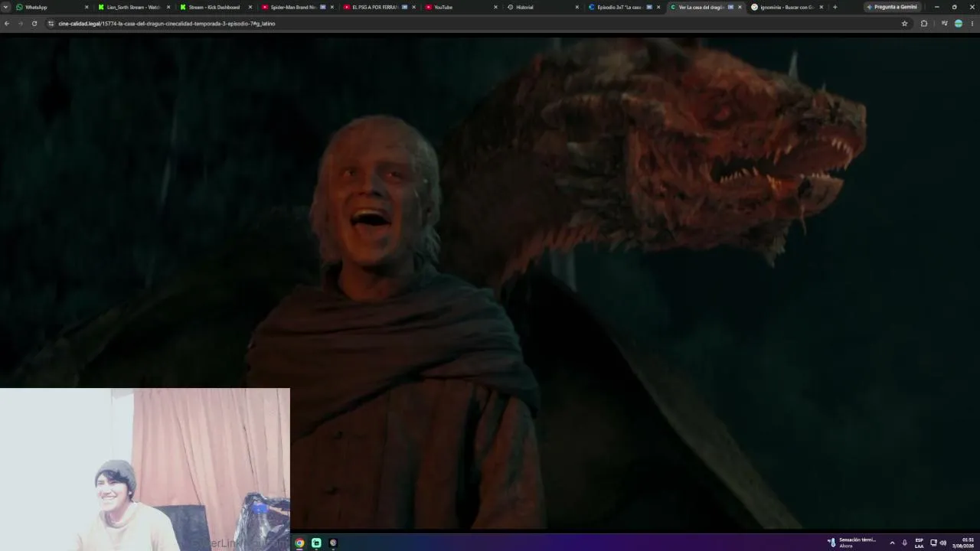Click the Episodio 3x7 tab media indicator
980x551 pixels.
click(x=649, y=7)
